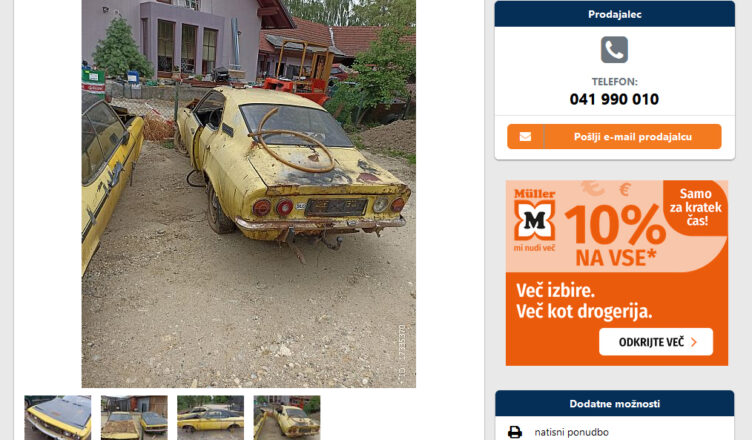752x440 pixels.
Task: Click the TELEFON label
Action: tap(614, 82)
